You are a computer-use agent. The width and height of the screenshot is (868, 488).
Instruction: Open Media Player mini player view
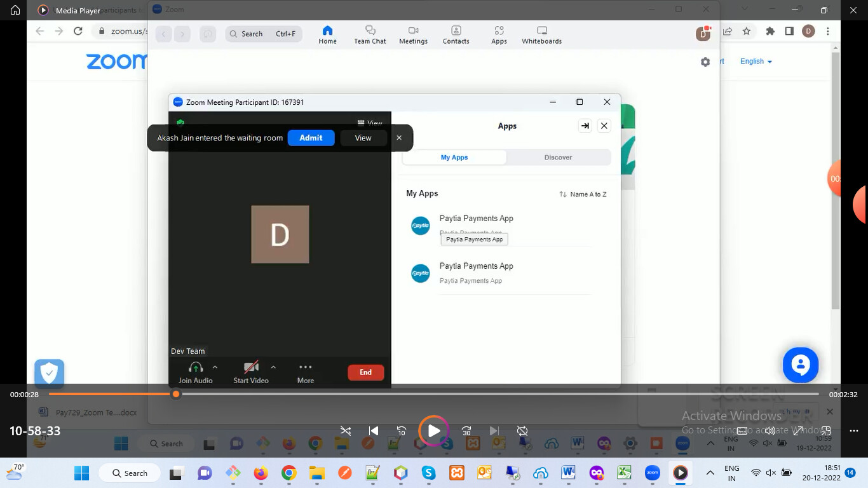825,431
